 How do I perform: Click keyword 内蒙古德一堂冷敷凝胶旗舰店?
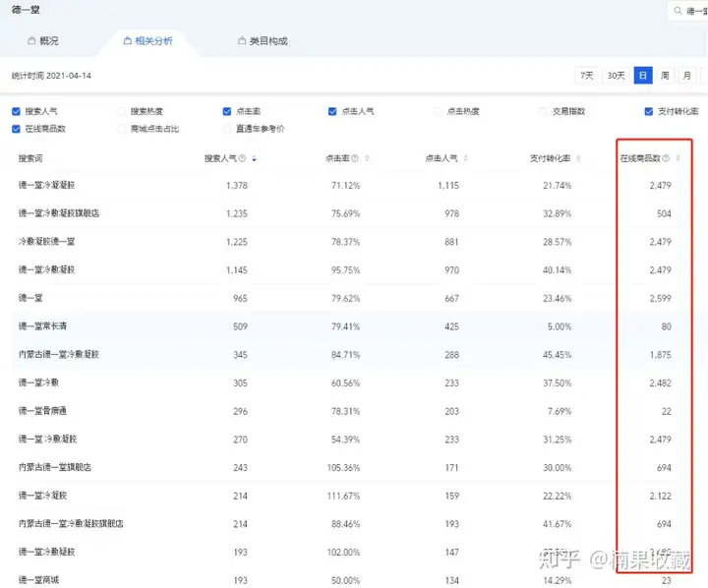point(71,523)
